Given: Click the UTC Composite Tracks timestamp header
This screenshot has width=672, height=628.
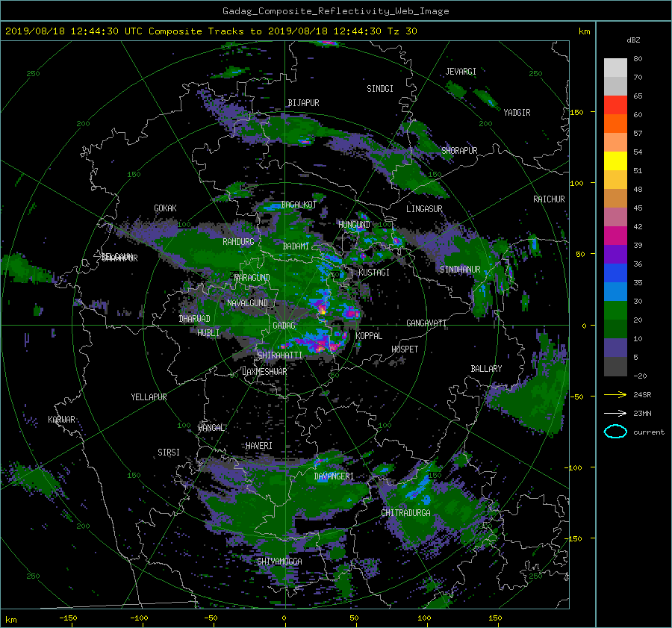Looking at the screenshot, I should pos(211,31).
